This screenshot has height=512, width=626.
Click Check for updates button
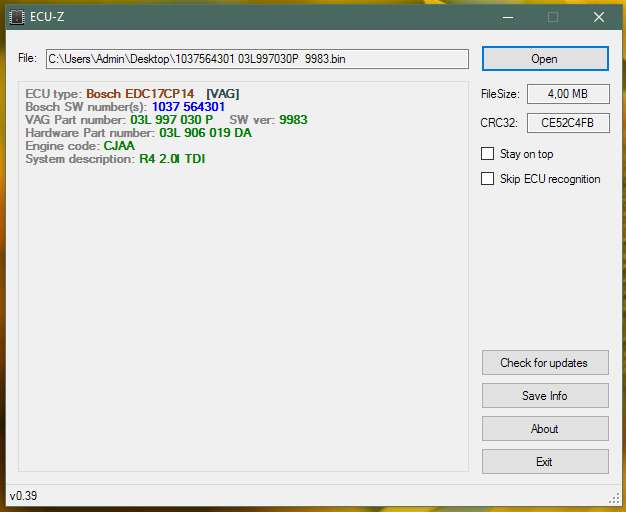(x=545, y=363)
